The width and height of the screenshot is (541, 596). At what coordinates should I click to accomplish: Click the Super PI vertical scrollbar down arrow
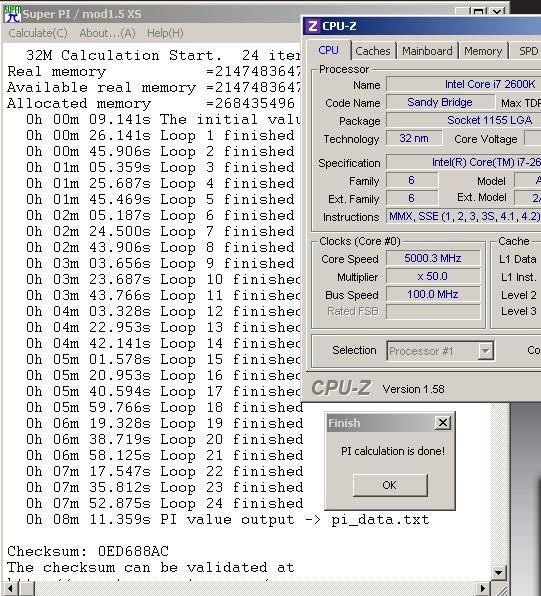point(498,572)
